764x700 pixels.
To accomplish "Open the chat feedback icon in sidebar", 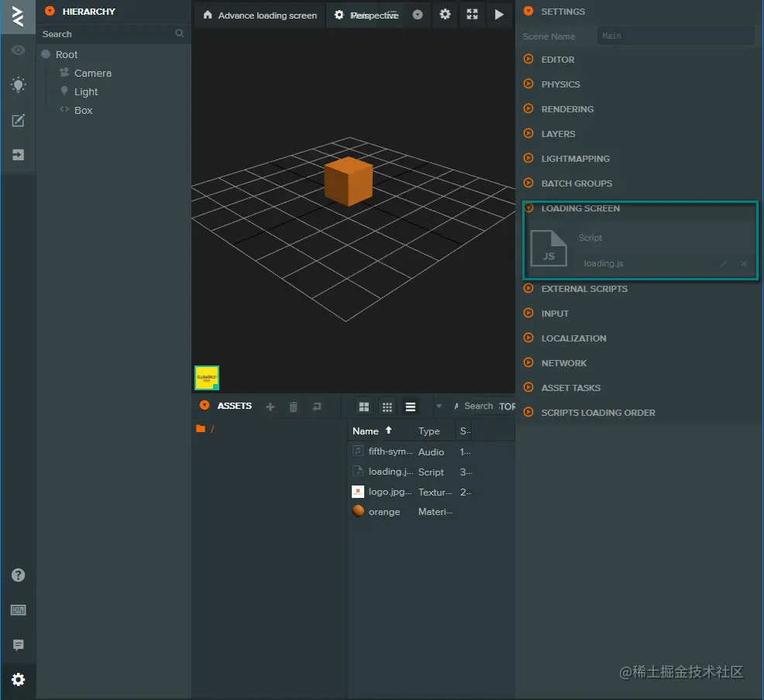I will pyautogui.click(x=18, y=645).
